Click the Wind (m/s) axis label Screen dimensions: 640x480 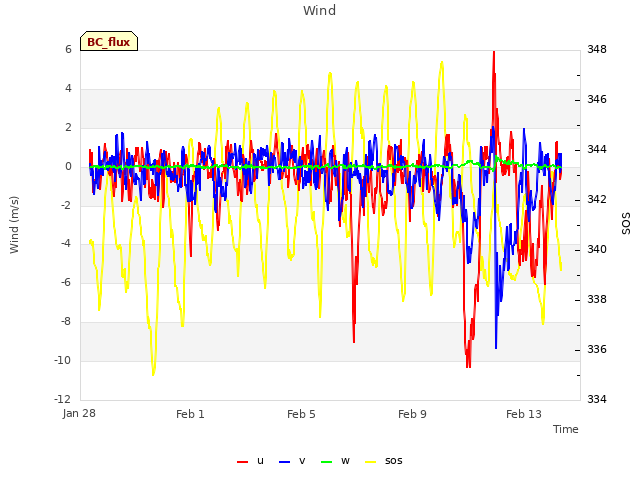click(14, 225)
